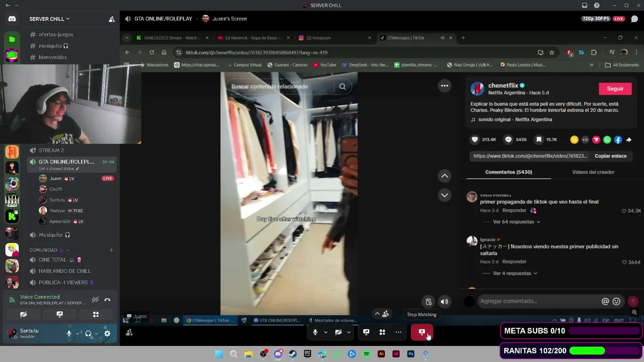
Task: Click the invite members icon beside SERVER CHILL
Action: point(112,19)
